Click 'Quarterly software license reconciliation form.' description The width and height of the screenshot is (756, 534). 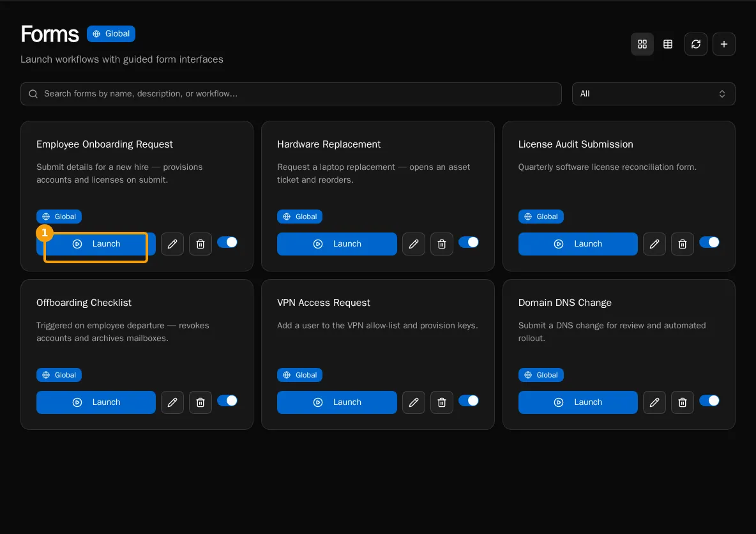[x=607, y=167]
